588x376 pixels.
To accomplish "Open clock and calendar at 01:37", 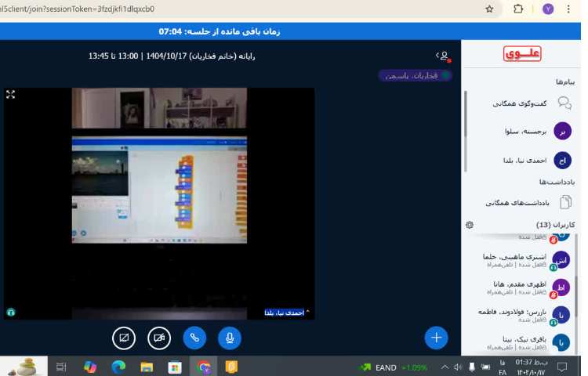I will tap(532, 367).
